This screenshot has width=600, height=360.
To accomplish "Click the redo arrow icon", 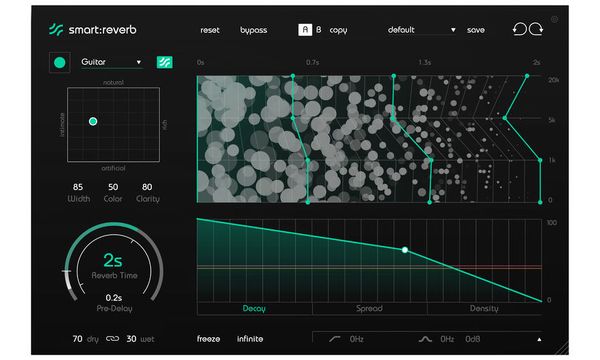I will coord(536,29).
